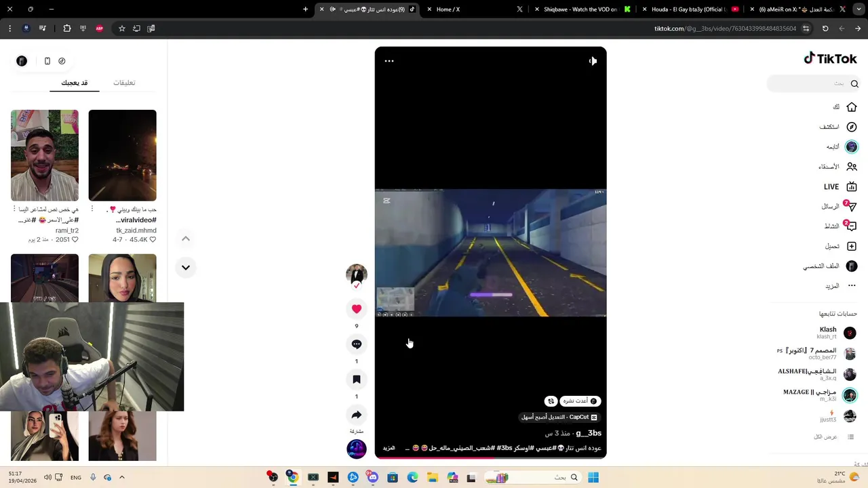Screen dimensions: 868x488
Task: Click the repost arrows icon on the video
Action: click(551, 401)
